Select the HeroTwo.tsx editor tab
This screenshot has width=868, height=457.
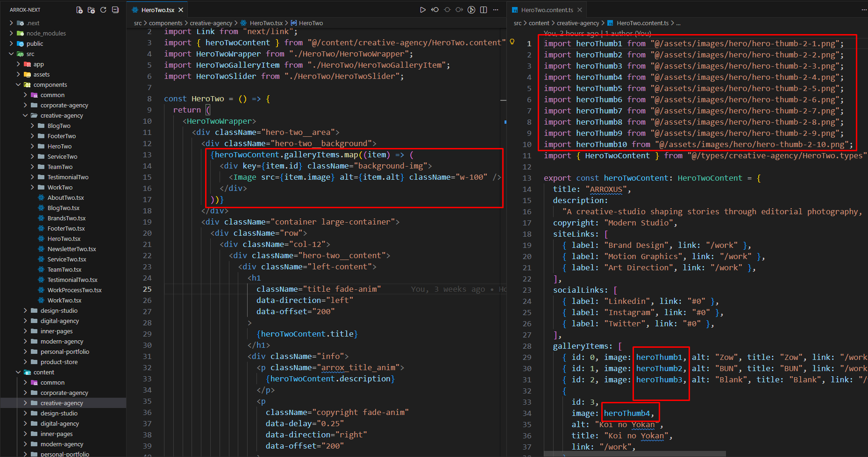(x=157, y=10)
